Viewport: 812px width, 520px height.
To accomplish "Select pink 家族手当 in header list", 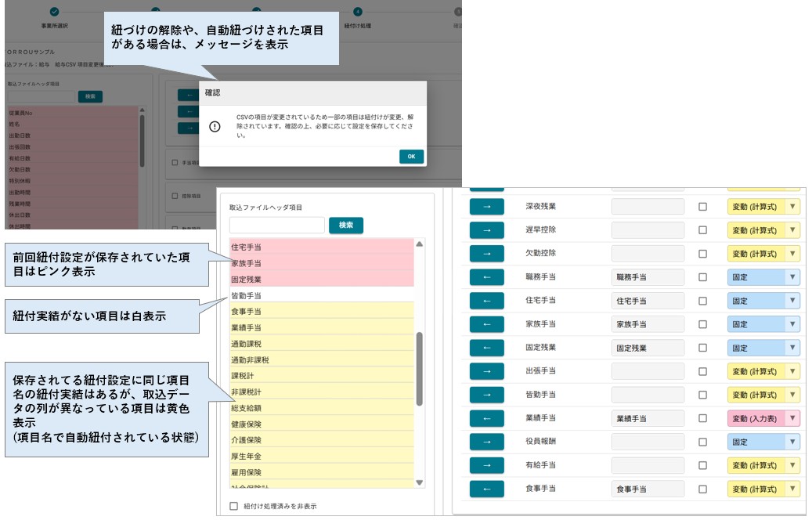I will click(x=322, y=263).
